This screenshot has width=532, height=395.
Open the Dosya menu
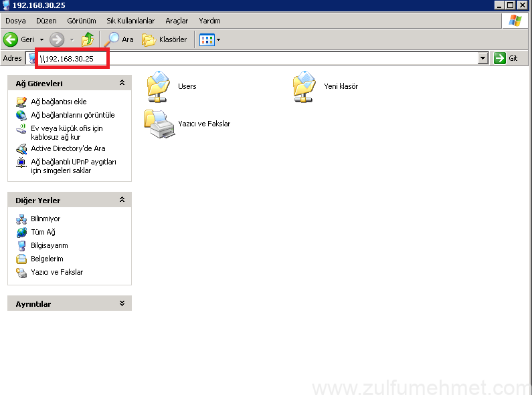pyautogui.click(x=15, y=21)
